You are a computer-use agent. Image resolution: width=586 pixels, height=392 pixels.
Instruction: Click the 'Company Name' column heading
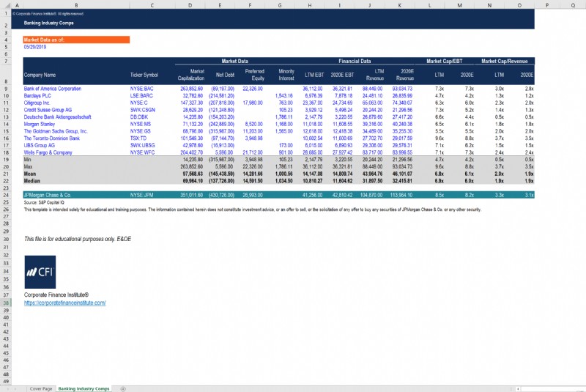coord(40,75)
